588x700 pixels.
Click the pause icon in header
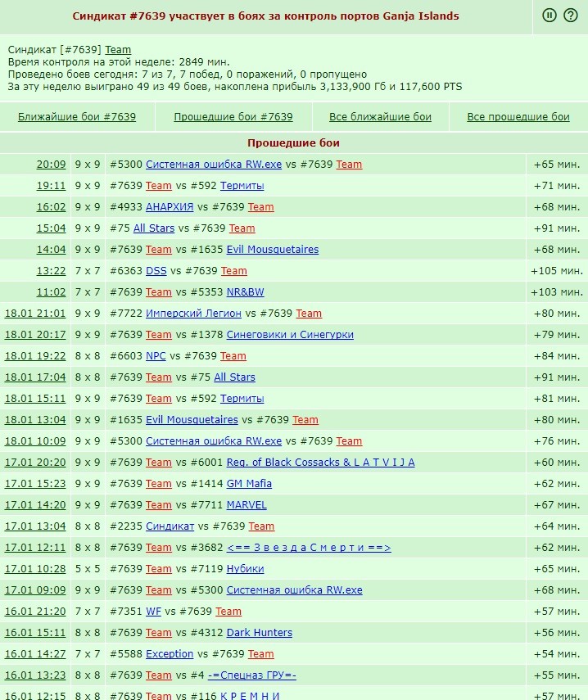coord(550,16)
